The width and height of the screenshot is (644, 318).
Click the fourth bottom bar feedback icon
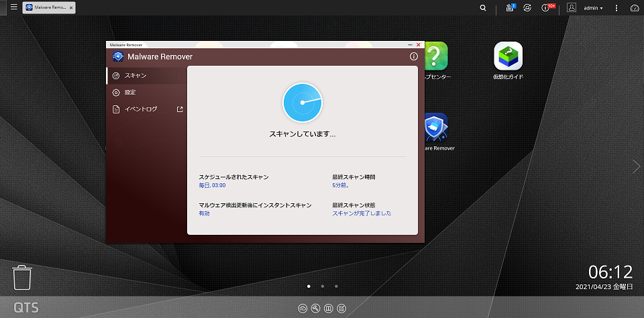(341, 309)
